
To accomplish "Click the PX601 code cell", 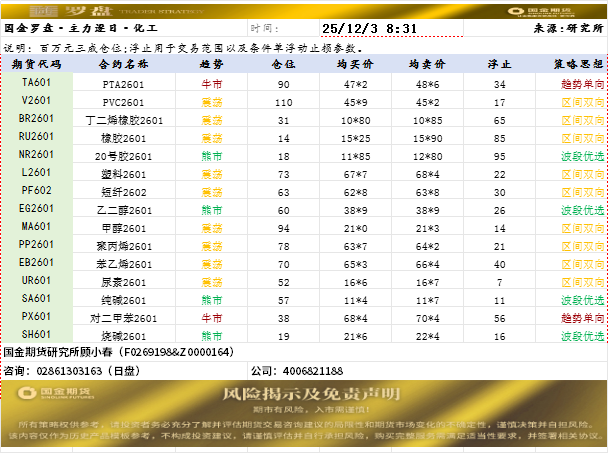I will point(36,316).
